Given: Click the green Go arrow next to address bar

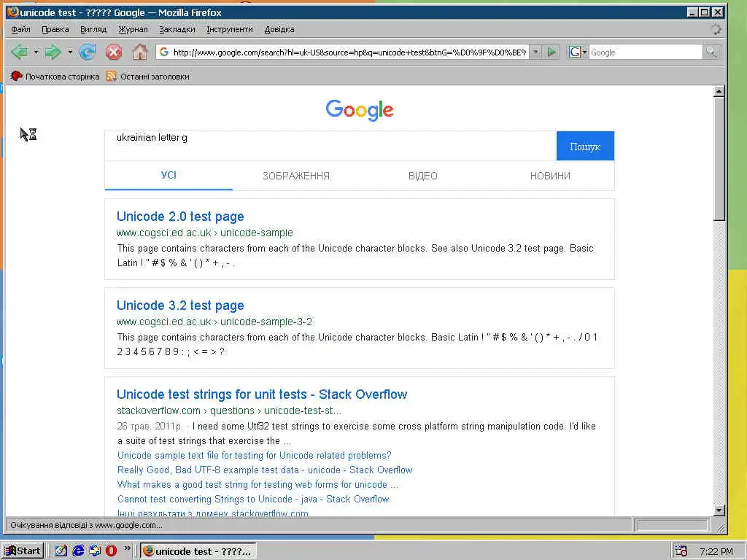Looking at the screenshot, I should [x=551, y=52].
